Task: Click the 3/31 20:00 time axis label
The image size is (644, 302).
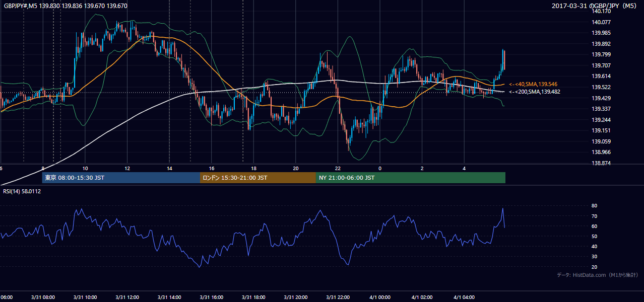Action: (296, 297)
